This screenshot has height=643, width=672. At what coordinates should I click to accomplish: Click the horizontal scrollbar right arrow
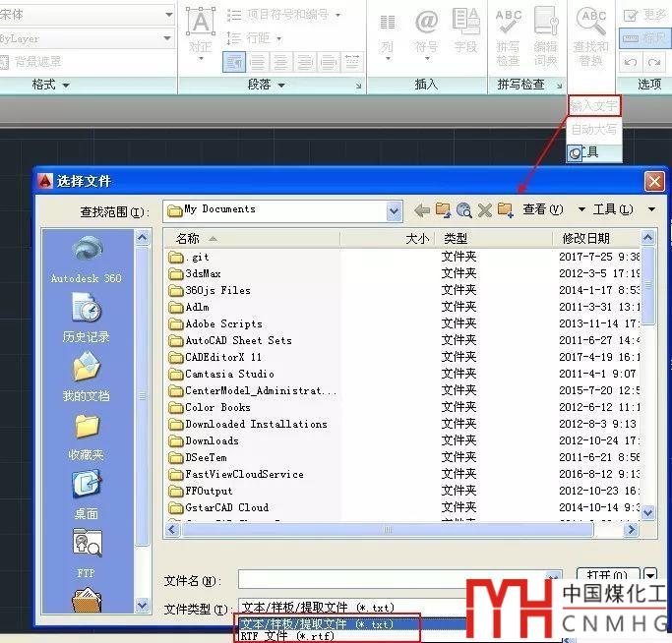click(x=631, y=530)
